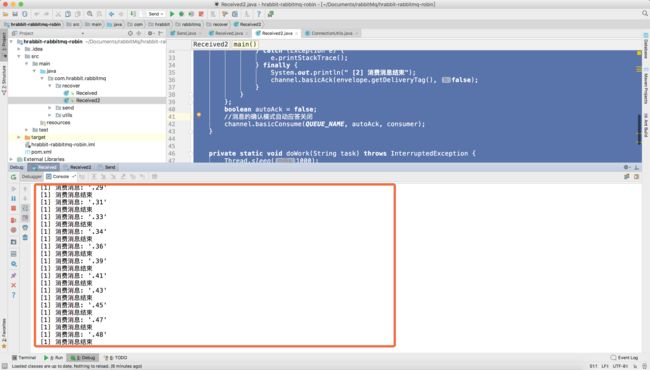Click UTF-8 encoding in status bar
This screenshot has width=650, height=370.
(x=620, y=366)
